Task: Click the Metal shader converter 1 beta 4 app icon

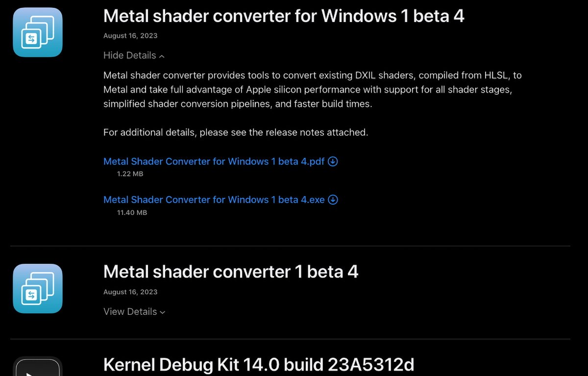Action: tap(37, 288)
